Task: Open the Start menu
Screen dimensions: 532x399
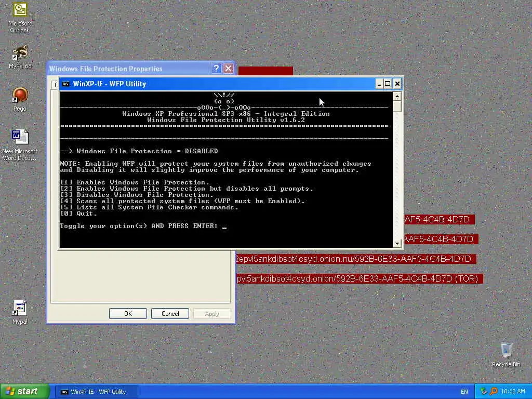Action: (25, 392)
